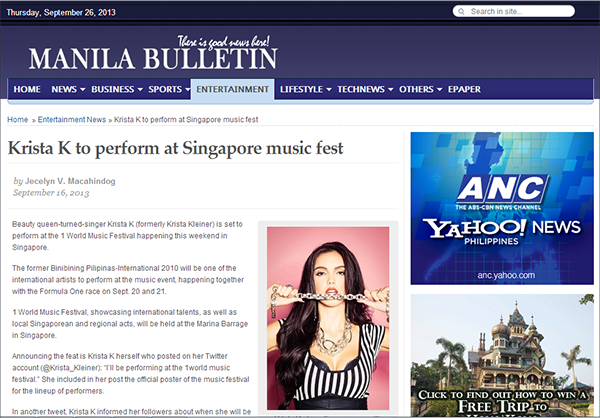Open the Free Trip contest ad banner
The image size is (600, 418).
[x=502, y=356]
